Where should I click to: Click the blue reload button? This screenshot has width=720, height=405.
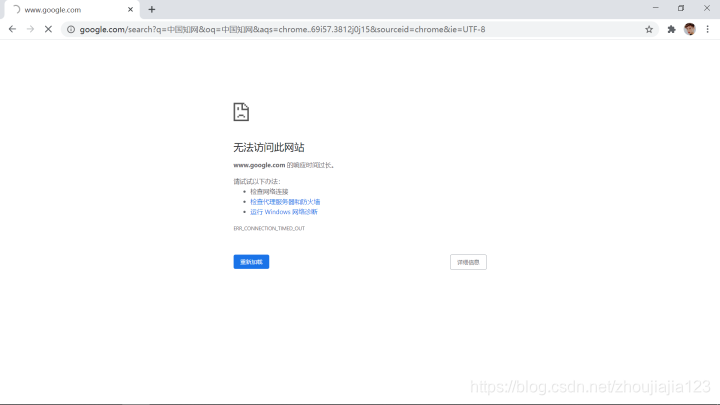pos(251,262)
